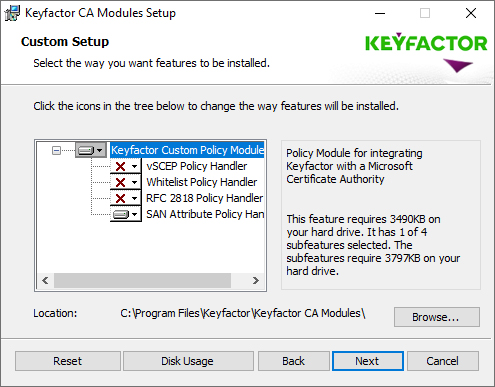
Task: Select the vSCEP Policy Handler tree item
Action: coord(197,166)
